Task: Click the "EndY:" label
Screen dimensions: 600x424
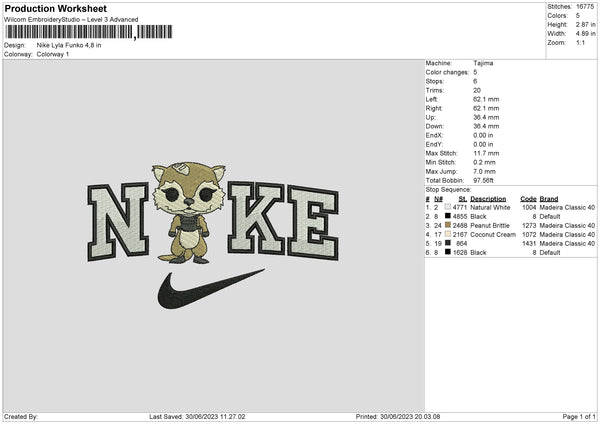Action: coord(434,144)
